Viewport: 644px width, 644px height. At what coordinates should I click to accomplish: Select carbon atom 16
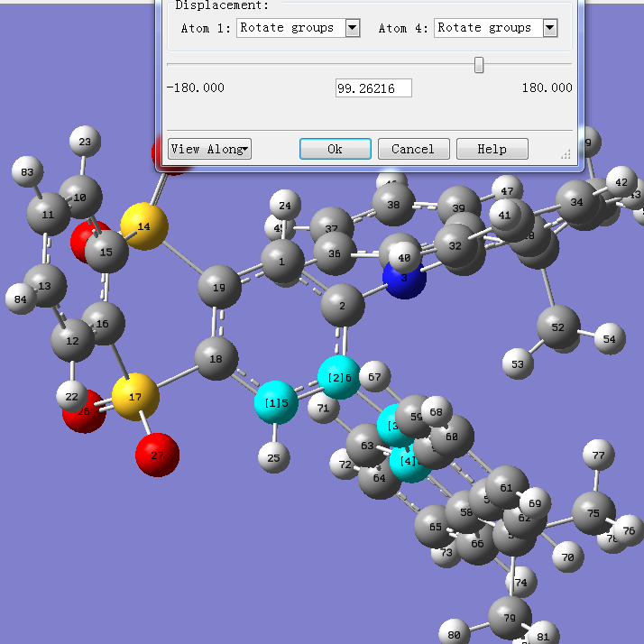103,324
